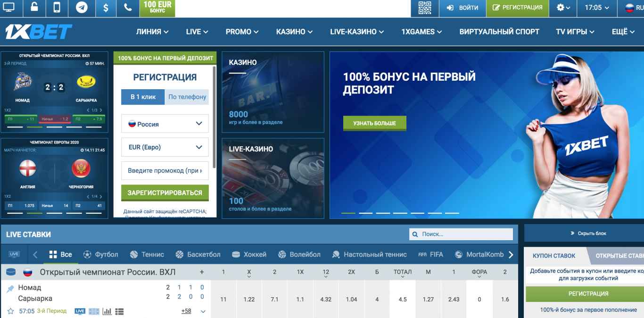Expand the TV ИГРЫ menu
This screenshot has width=644, height=318.
tap(575, 32)
